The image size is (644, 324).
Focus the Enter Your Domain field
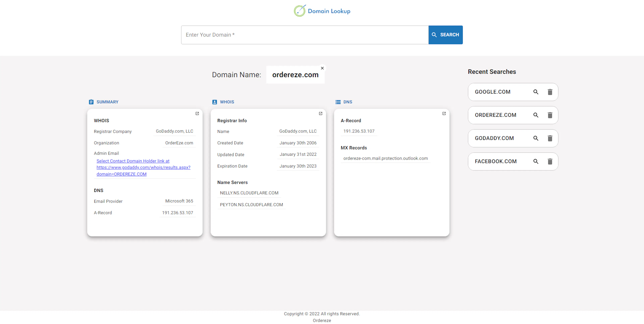(x=305, y=35)
